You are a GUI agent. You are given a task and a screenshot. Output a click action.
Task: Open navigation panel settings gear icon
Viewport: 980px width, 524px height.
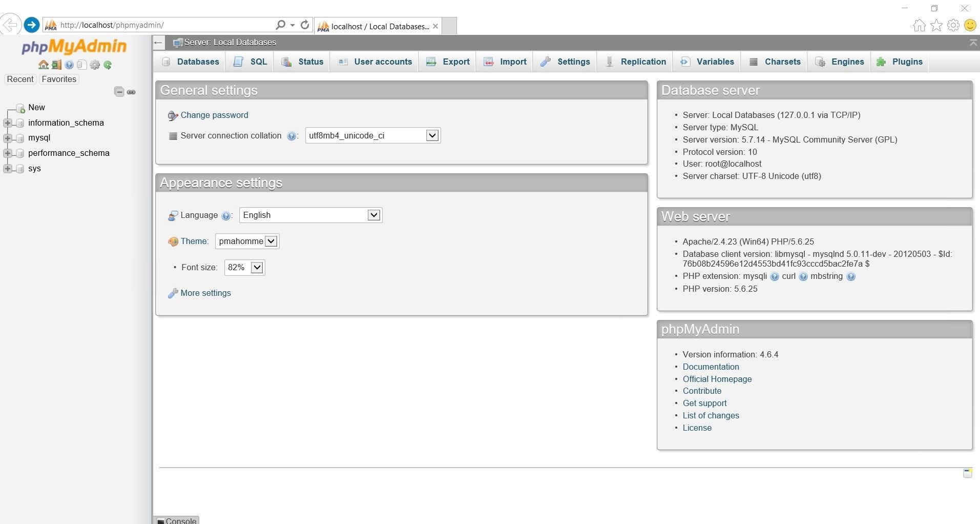95,65
